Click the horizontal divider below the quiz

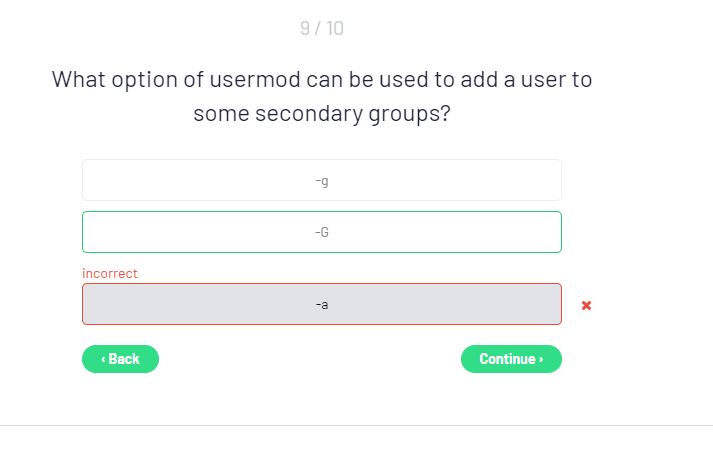tap(356, 425)
